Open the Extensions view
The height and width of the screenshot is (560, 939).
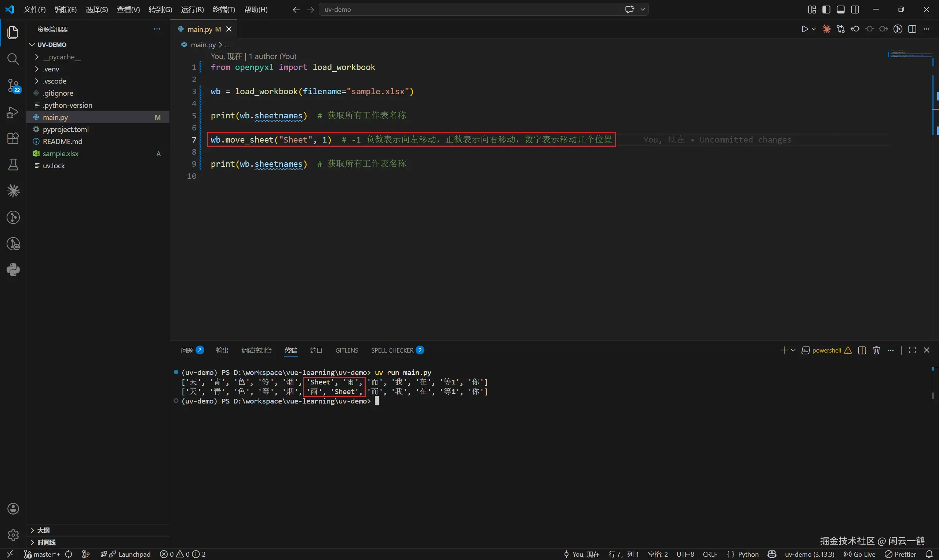click(13, 139)
